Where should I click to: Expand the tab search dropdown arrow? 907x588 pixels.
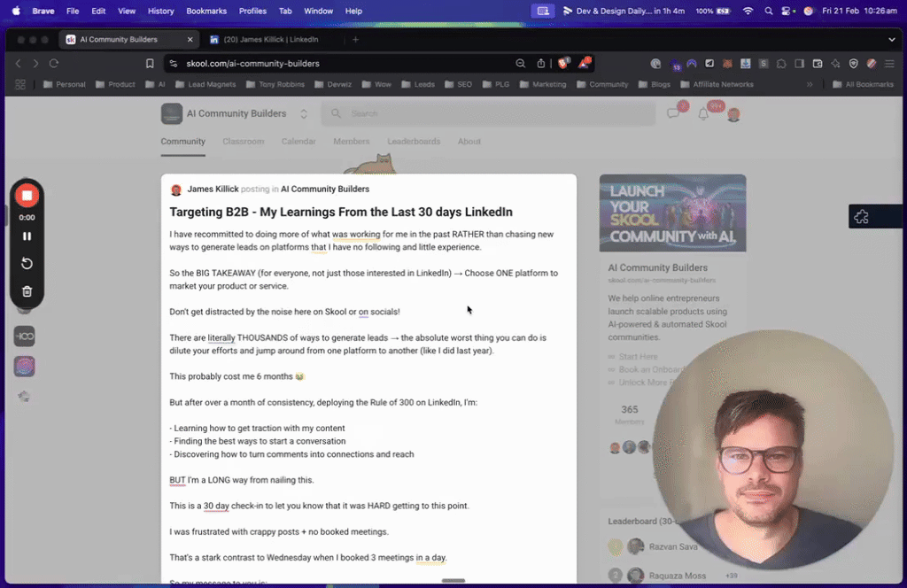coord(891,39)
